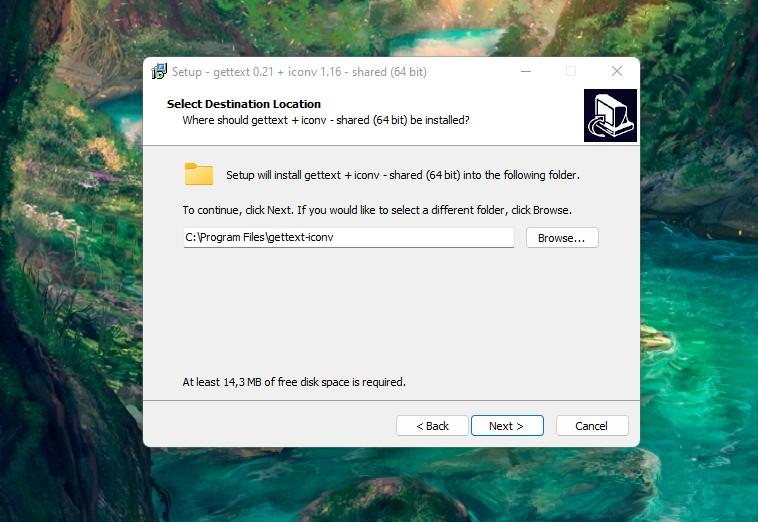This screenshot has height=522, width=758.
Task: Focus the destination folder path field
Action: (348, 237)
